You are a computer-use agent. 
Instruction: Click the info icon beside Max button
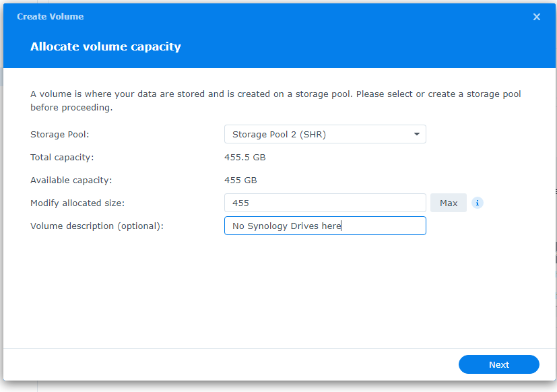coord(477,203)
